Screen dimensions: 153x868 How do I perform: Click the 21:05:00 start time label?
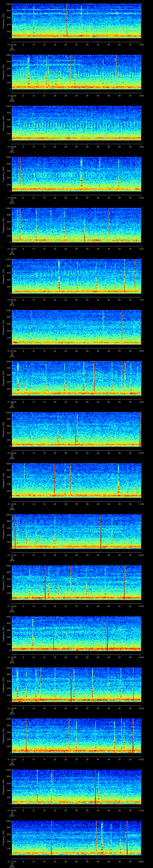[12, 249]
